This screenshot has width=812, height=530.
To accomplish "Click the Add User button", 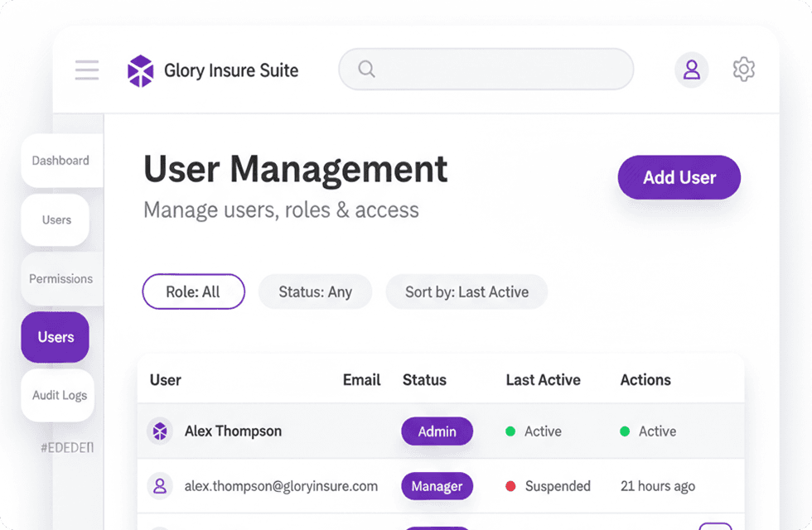I will [x=679, y=177].
